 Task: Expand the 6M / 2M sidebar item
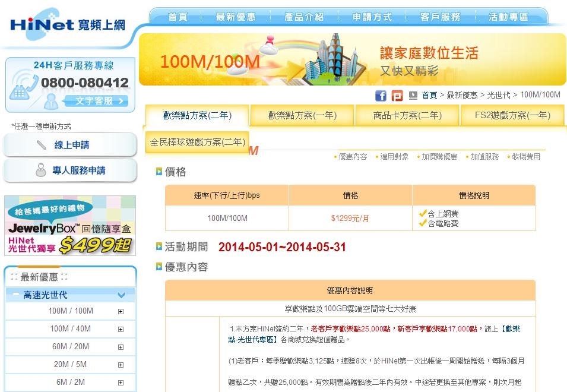(121, 382)
